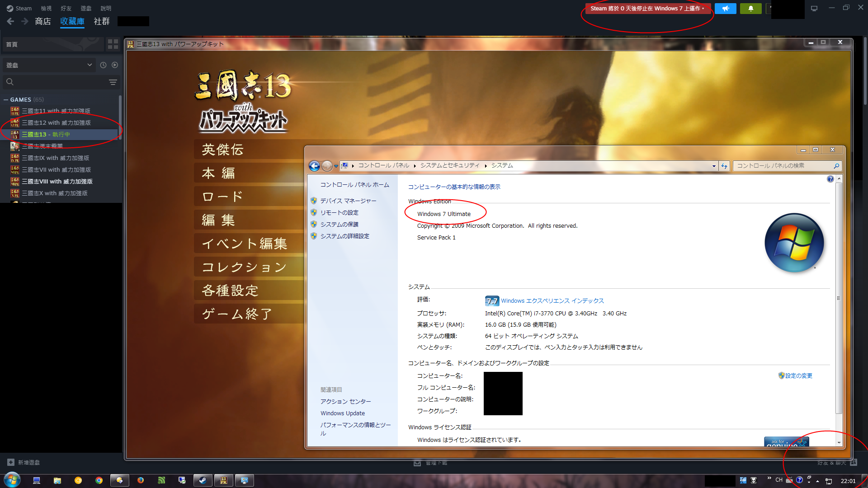
Task: Open the 檢視 menu in Steam
Action: point(46,8)
